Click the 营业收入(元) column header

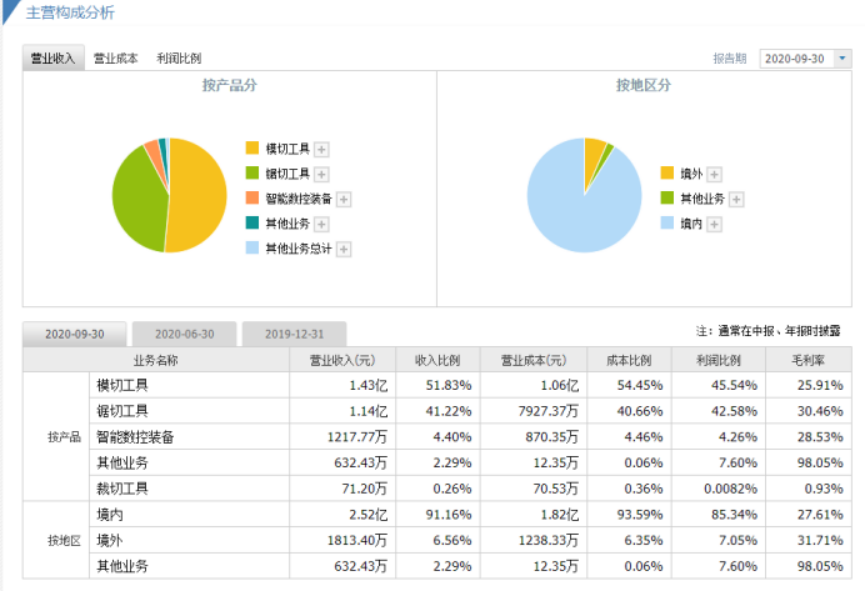pyautogui.click(x=342, y=360)
